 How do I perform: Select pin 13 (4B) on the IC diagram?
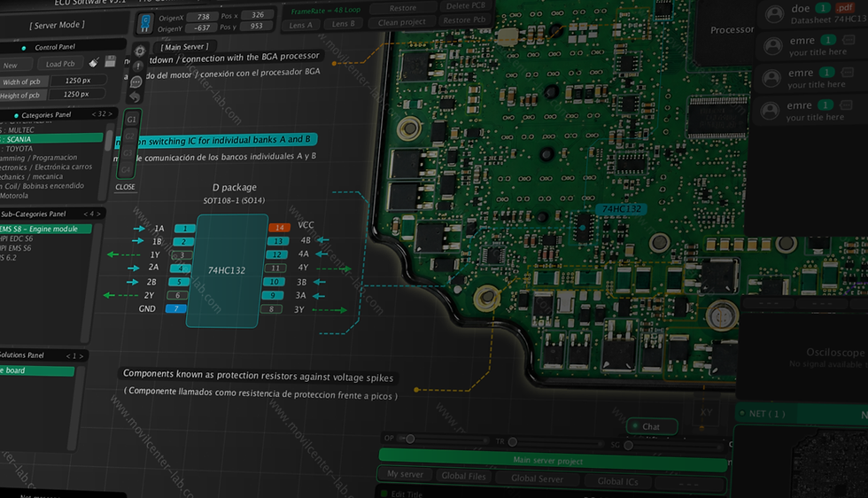point(278,241)
